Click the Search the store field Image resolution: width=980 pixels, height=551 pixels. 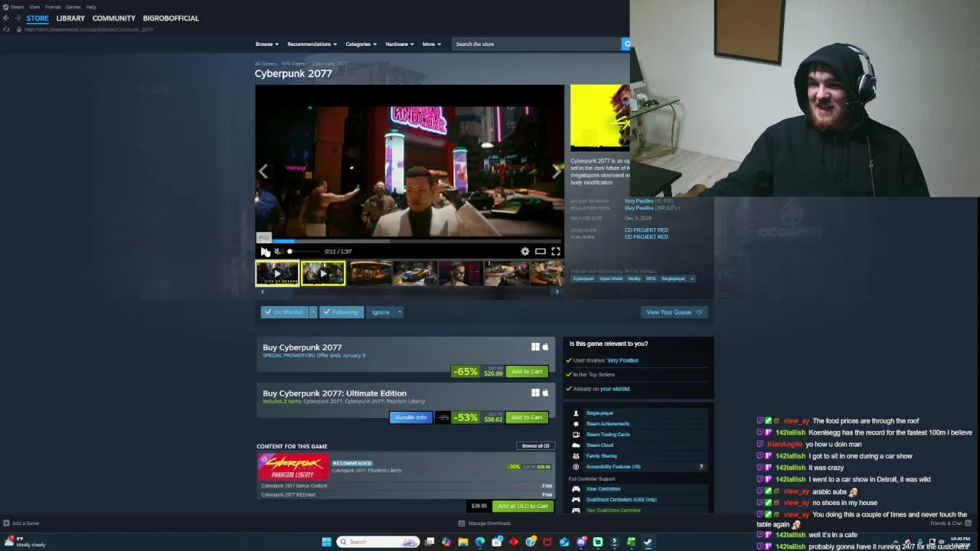click(536, 44)
